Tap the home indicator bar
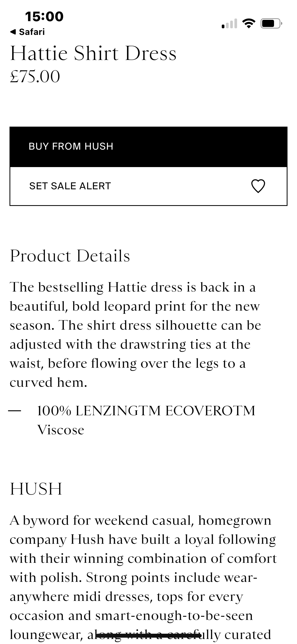The height and width of the screenshot is (644, 297). pyautogui.click(x=149, y=636)
